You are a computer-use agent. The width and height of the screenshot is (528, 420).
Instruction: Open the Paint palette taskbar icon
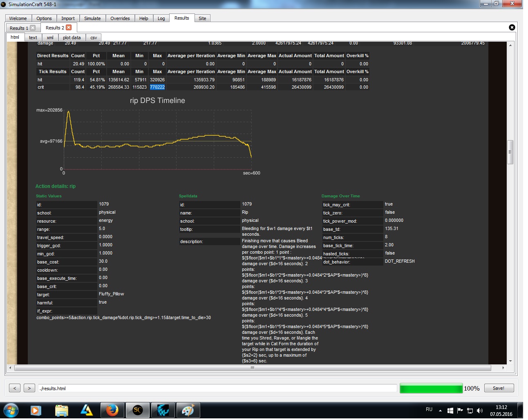point(188,410)
